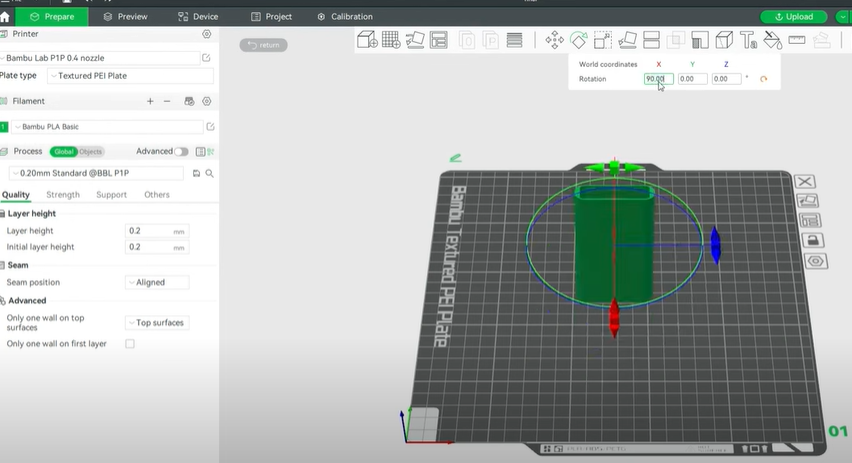Open the Others settings tab
This screenshot has height=463, width=852.
coord(156,195)
